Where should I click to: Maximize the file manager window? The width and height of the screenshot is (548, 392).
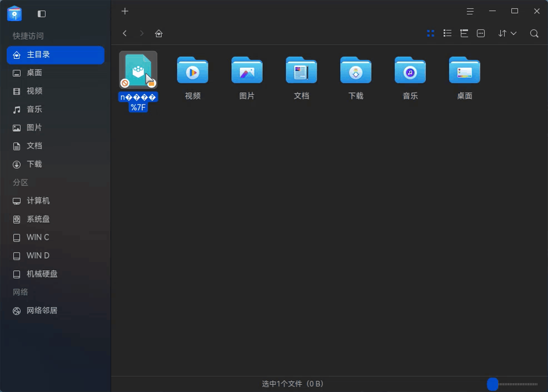tap(515, 11)
